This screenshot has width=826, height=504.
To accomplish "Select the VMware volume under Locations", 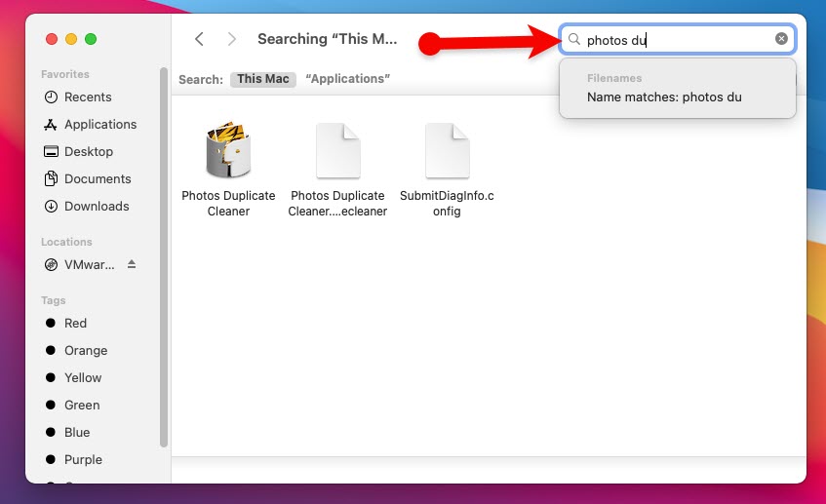I will [x=88, y=265].
